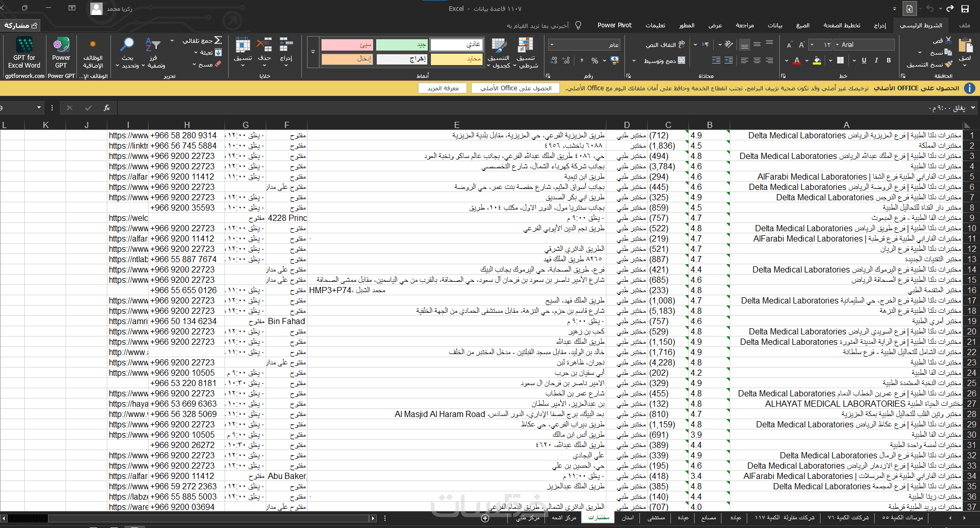Toggle Bottom Align vertical alignment
The width and height of the screenshot is (980, 528).
(745, 44)
